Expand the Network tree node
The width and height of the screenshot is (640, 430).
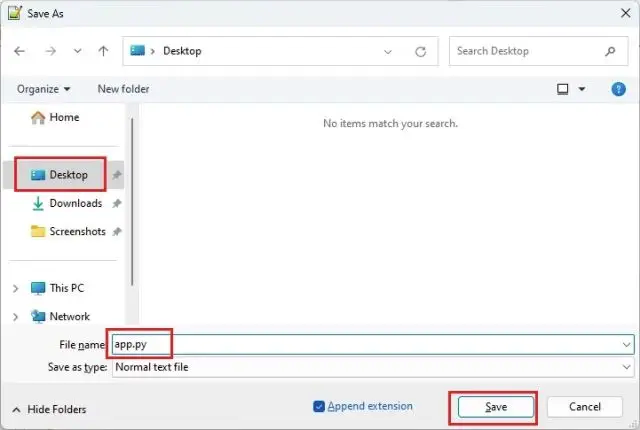click(16, 317)
